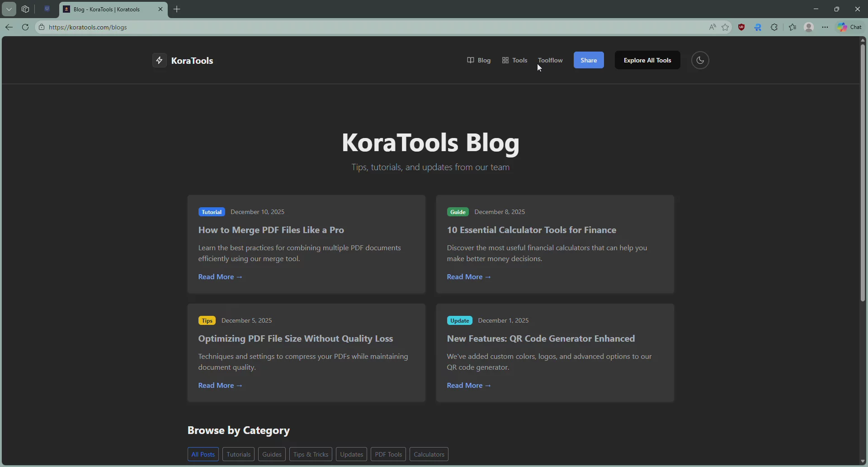Screen dimensions: 868x467
Task: Reload the page with refresh icon
Action: coord(25,27)
